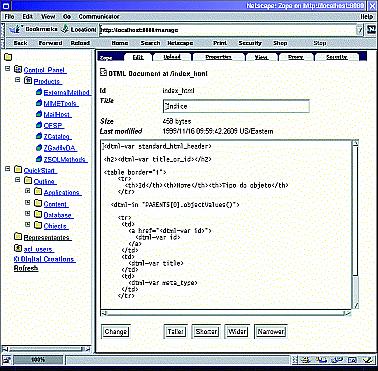Click the OFSP product icon
The image size is (378, 371).
pyautogui.click(x=39, y=125)
